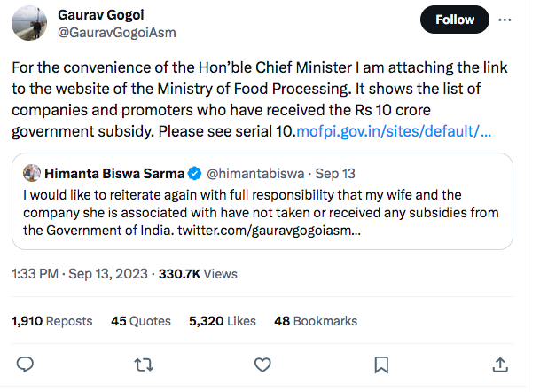Open the Gaurav Gogoi display name
Screen dimensions: 540x392
point(99,14)
